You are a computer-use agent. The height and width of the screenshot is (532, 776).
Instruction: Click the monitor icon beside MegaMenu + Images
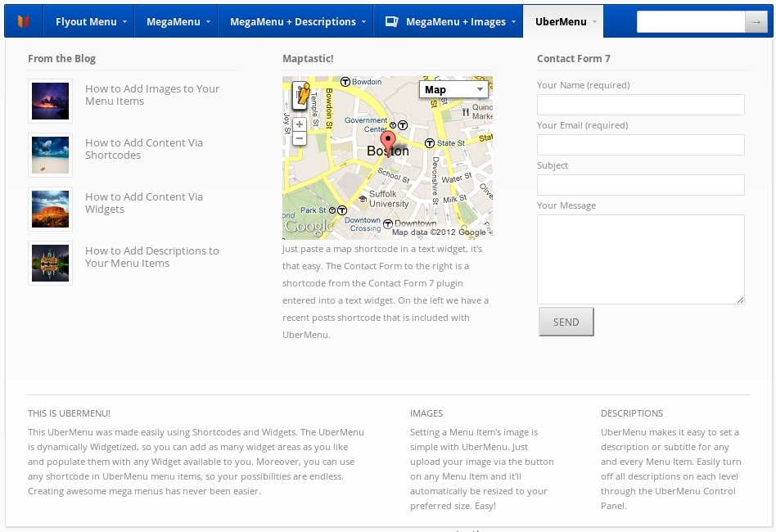[x=392, y=21]
